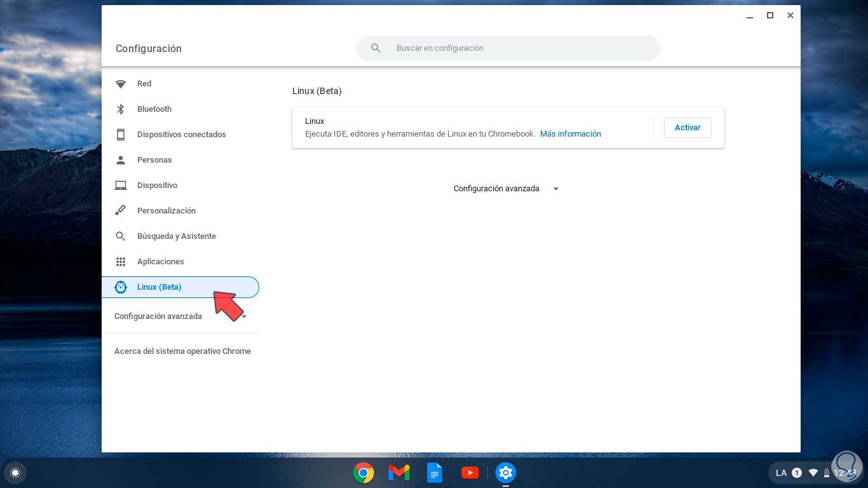Click the laptop icon beside Dispositivo
The width and height of the screenshot is (868, 488).
121,186
